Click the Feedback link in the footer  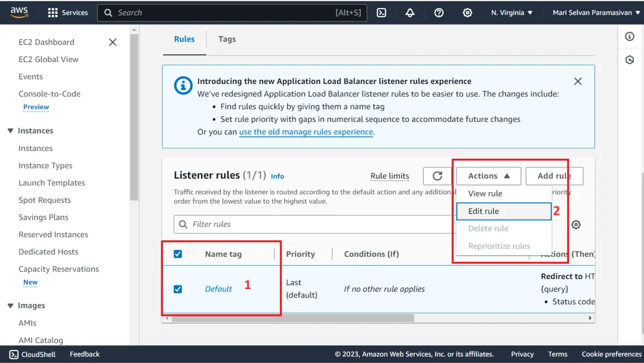pos(85,354)
